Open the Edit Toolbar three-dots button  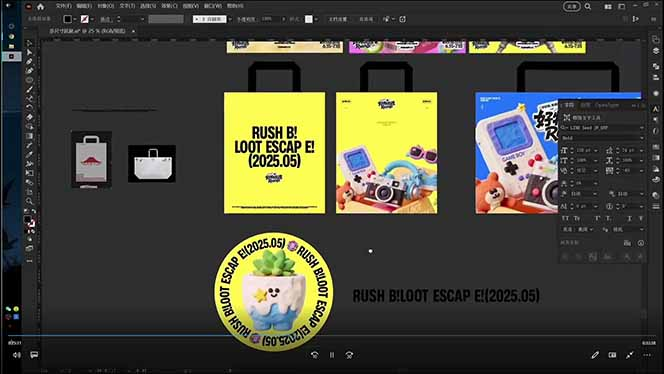29,261
